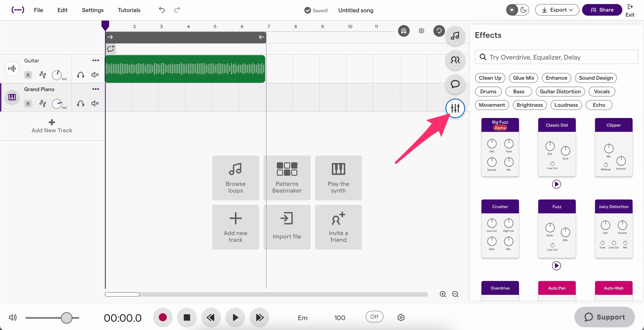Open the chat bubble icon
The image size is (644, 330).
click(455, 84)
